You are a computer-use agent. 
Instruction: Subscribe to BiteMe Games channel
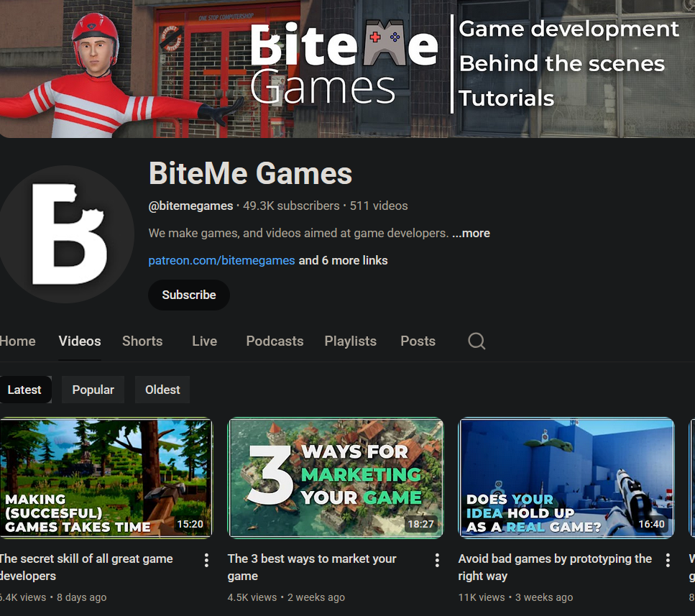tap(189, 295)
